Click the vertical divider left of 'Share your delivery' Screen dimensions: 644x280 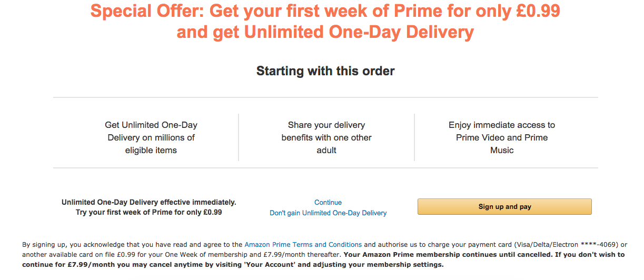coord(239,137)
